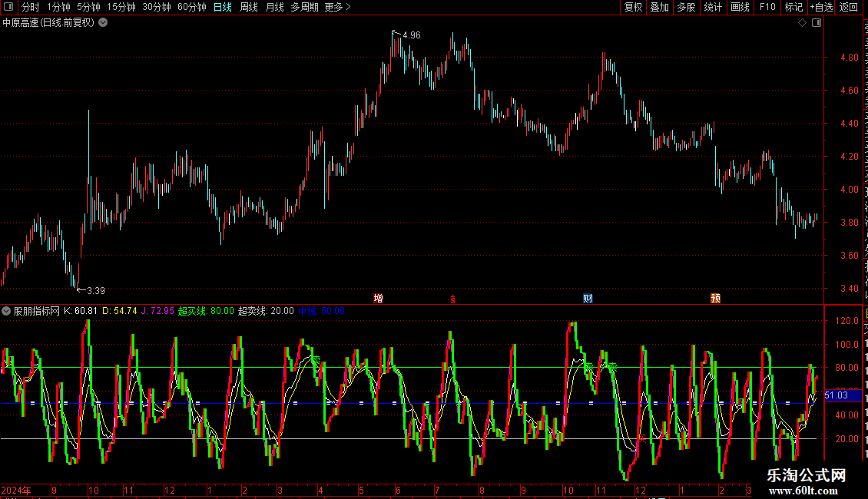Click the J: 72.95 indicator value
Screen dimensions: 868x499
click(x=157, y=311)
